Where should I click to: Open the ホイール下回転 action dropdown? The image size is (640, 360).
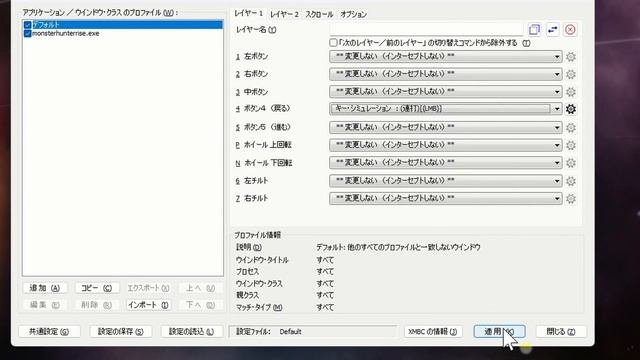click(x=446, y=162)
